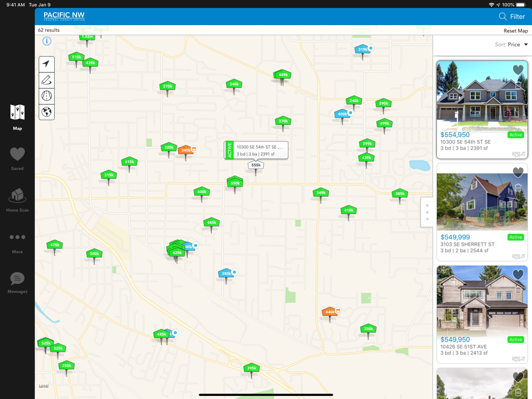This screenshot has height=399, width=532.
Task: Tap the road commute tool icon
Action: point(46,96)
